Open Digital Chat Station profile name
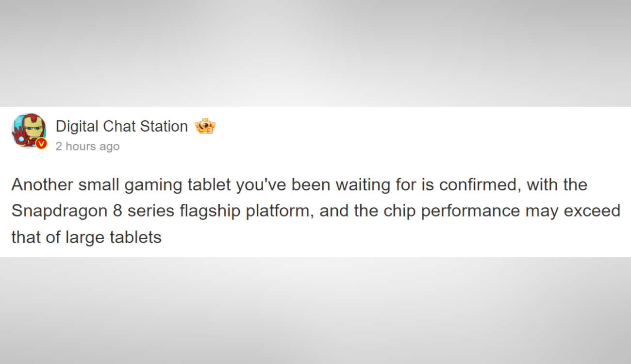The height and width of the screenshot is (364, 631). point(121,127)
